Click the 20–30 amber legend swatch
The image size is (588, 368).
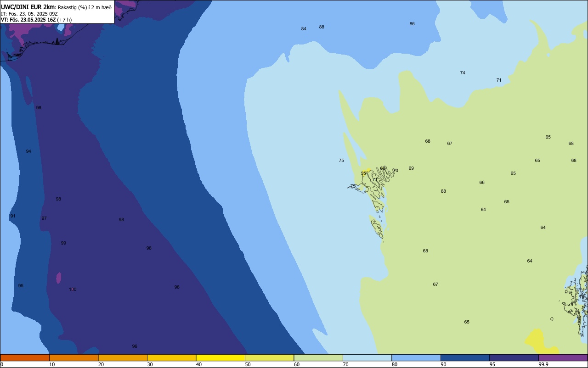(123, 357)
